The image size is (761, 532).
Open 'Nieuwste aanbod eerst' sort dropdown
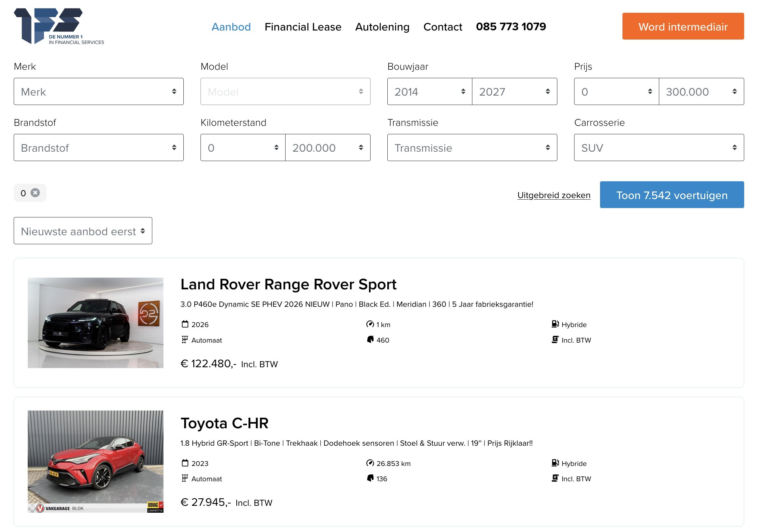83,231
